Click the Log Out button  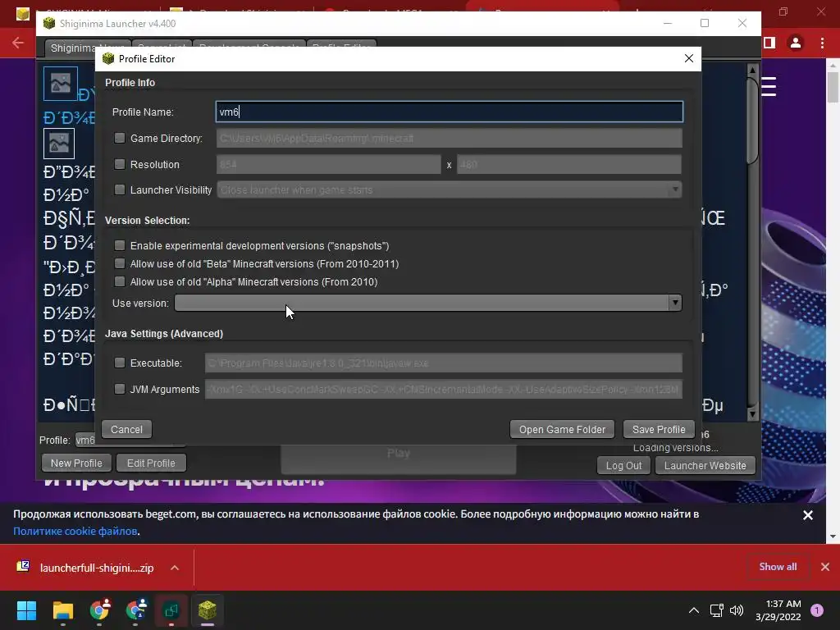click(x=623, y=466)
